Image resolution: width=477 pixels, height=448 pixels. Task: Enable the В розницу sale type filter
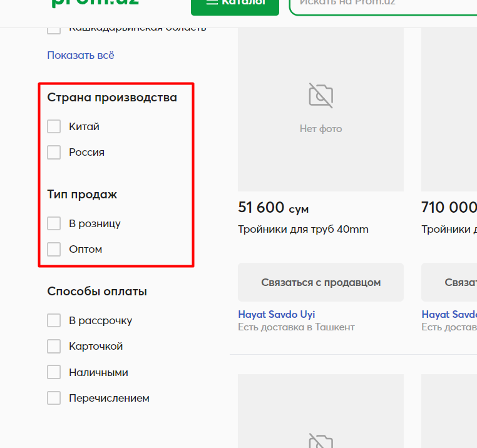pos(54,223)
